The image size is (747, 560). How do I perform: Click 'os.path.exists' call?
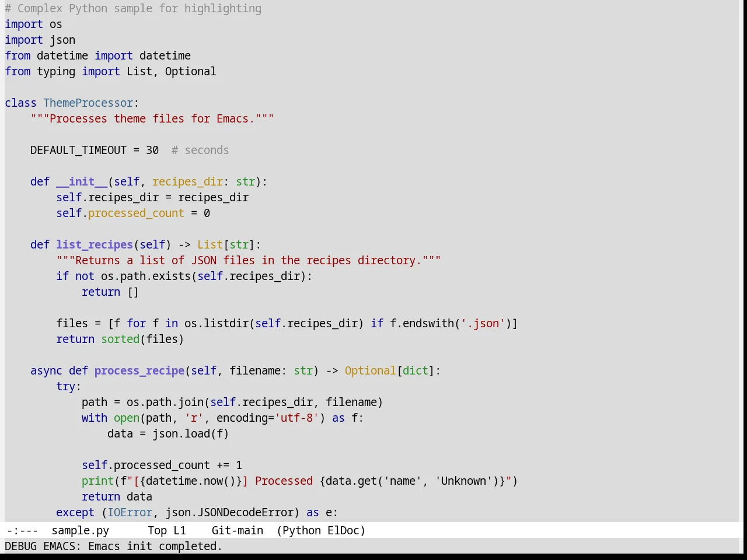click(146, 276)
